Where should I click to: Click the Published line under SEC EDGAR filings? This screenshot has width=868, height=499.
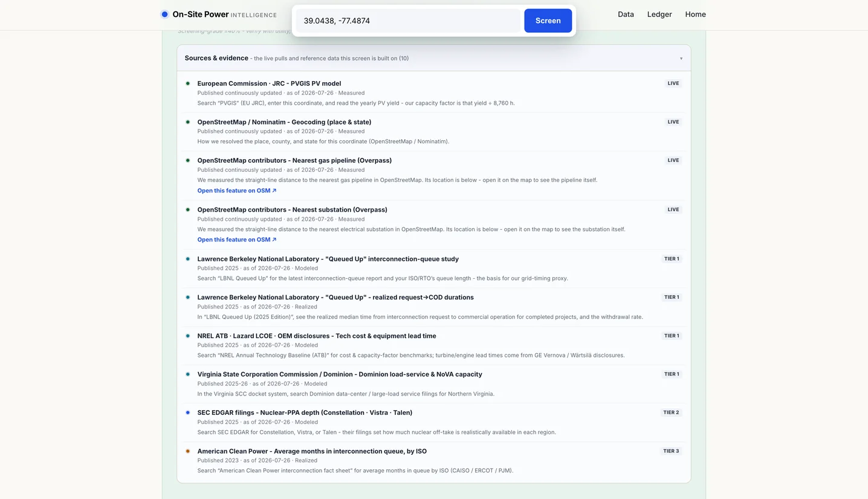click(x=257, y=422)
